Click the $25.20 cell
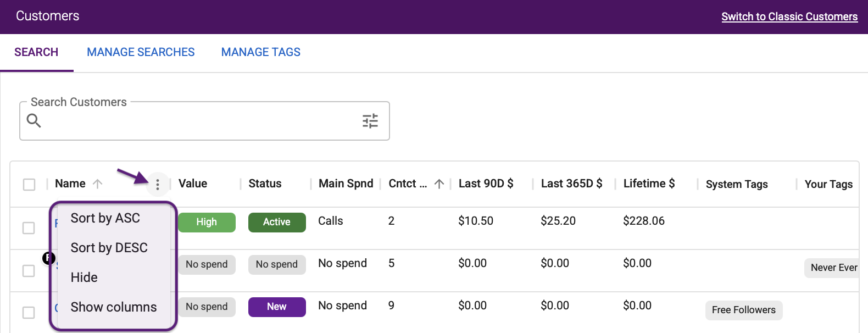The height and width of the screenshot is (333, 868). pyautogui.click(x=558, y=221)
